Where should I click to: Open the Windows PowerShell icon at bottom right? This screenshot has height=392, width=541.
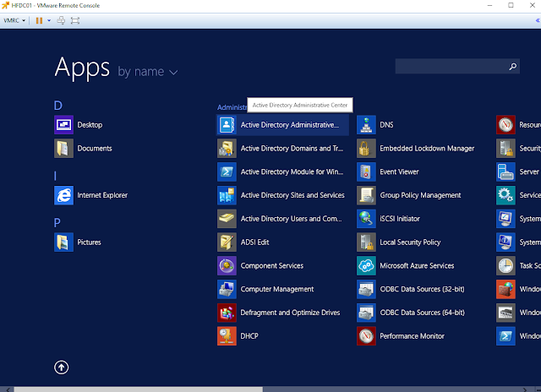point(505,335)
